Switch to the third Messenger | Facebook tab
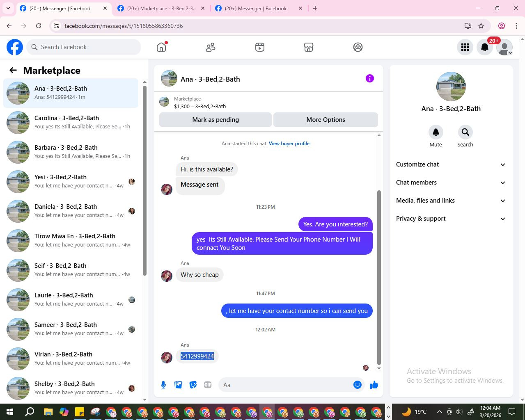525x420 pixels. [259, 8]
